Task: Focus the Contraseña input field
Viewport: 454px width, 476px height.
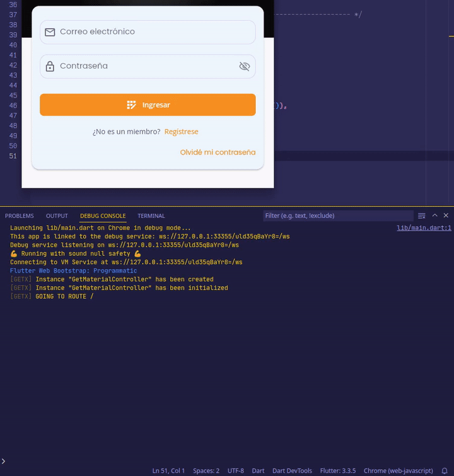Action: click(x=148, y=66)
